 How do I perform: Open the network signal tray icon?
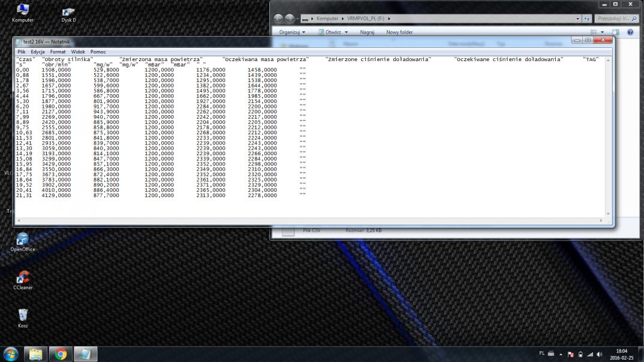click(590, 354)
